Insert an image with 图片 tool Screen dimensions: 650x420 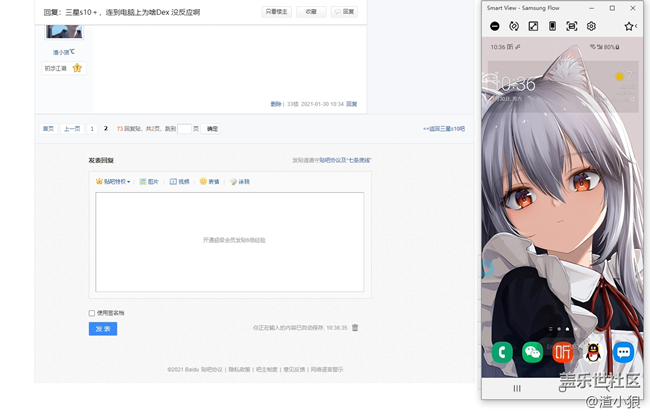[149, 182]
